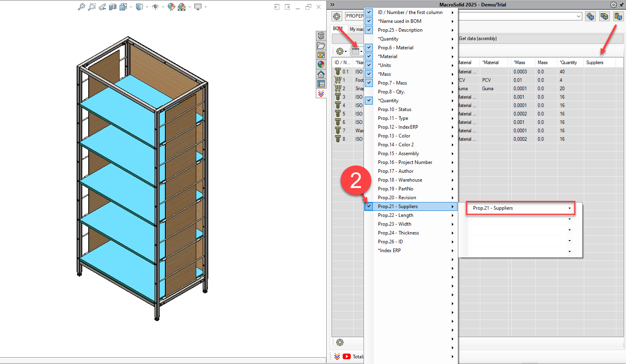Click the Zoom to Fit magnifier icon
Image resolution: width=626 pixels, height=364 pixels.
click(x=81, y=7)
